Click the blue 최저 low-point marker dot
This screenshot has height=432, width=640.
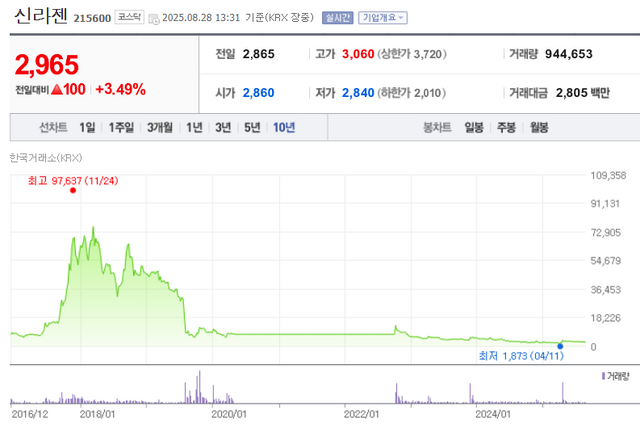560,346
